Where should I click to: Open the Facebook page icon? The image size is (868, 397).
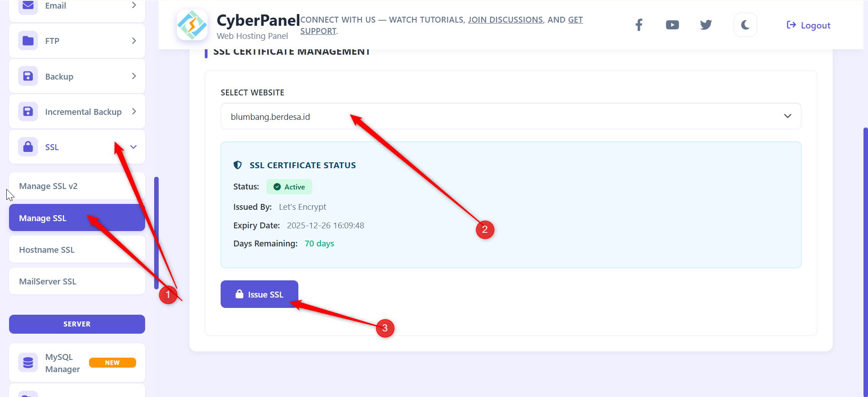pos(639,25)
